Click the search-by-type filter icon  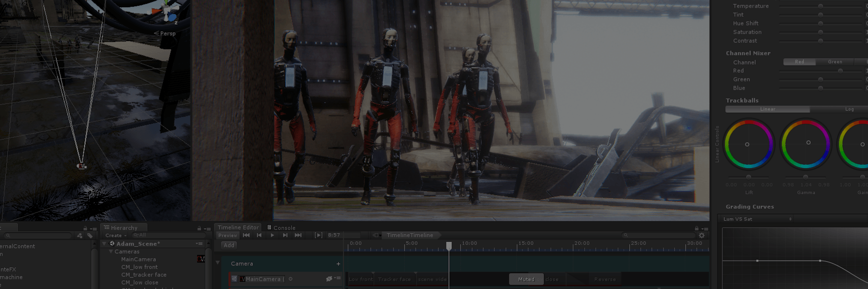coord(80,236)
